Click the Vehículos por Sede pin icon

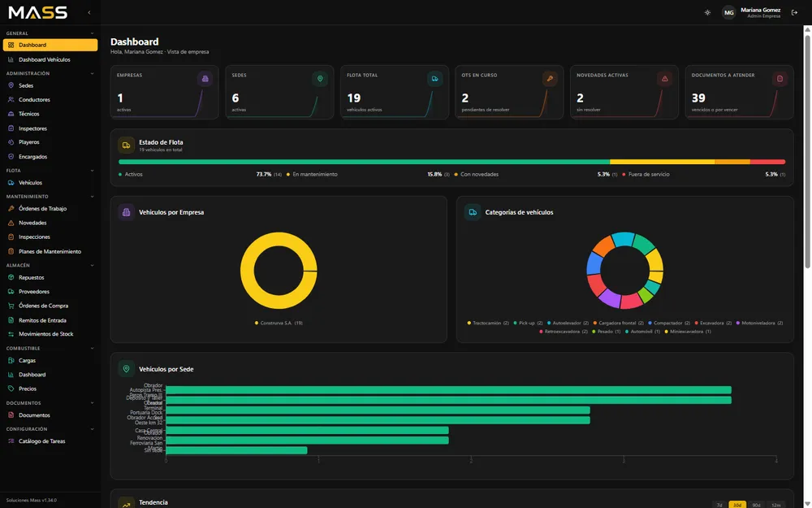pyautogui.click(x=127, y=369)
